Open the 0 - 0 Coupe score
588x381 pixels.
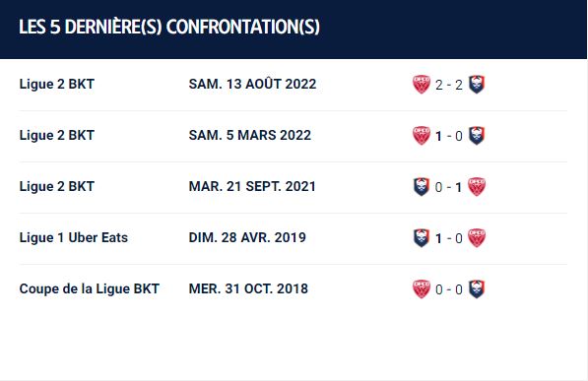pos(449,289)
